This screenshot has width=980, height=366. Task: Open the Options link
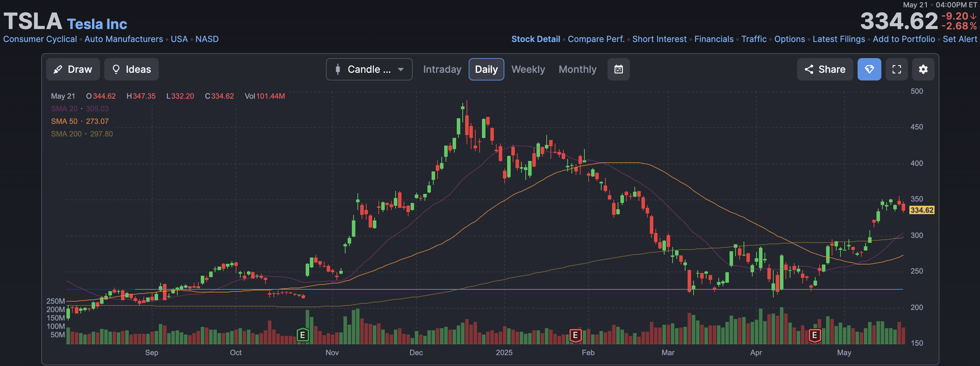pyautogui.click(x=789, y=39)
